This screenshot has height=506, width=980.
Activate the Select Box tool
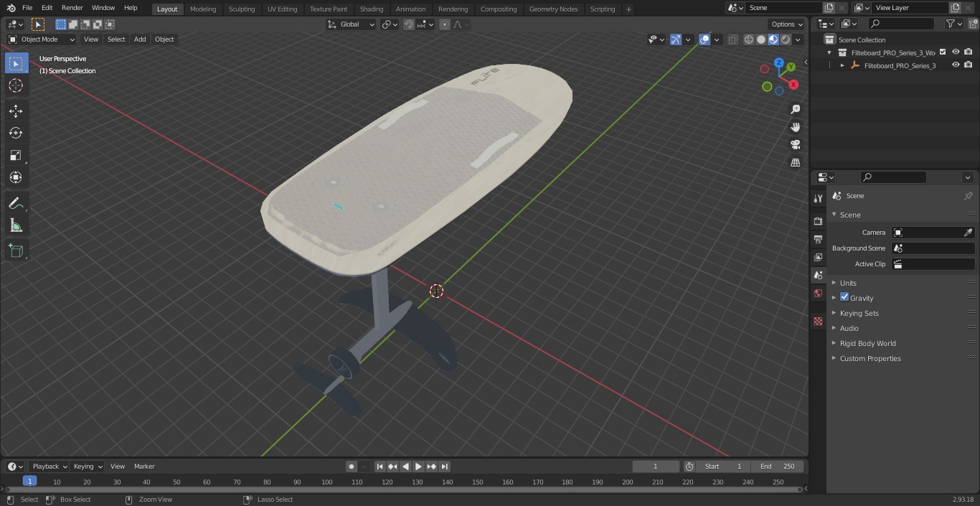pos(16,63)
